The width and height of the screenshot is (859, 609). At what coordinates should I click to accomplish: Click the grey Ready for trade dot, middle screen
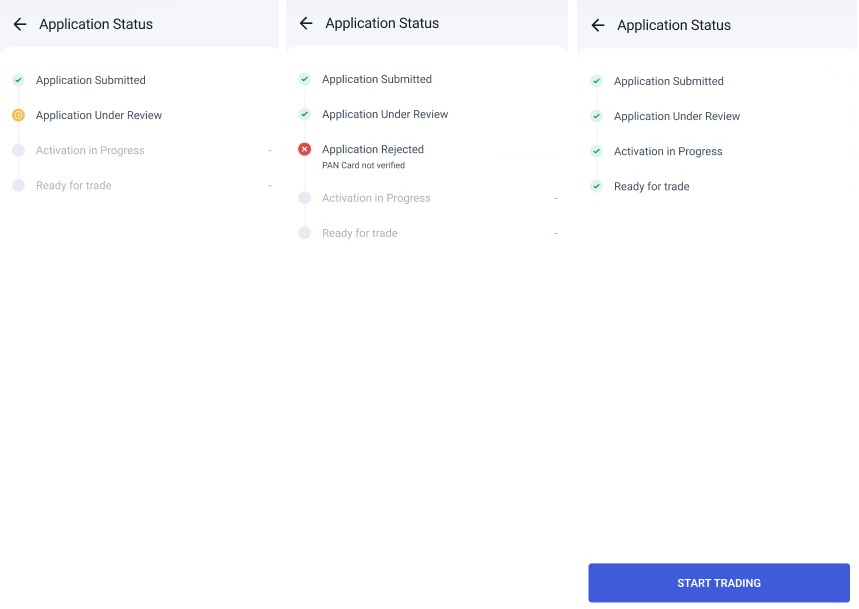(x=305, y=233)
